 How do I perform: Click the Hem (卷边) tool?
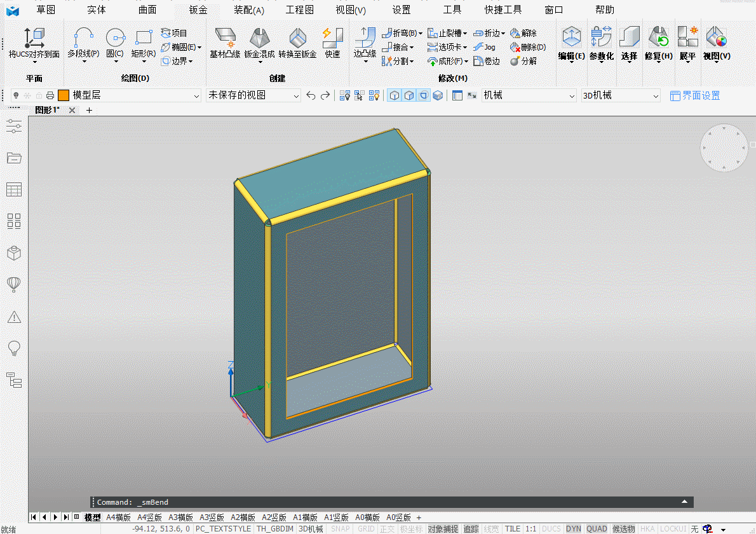click(487, 61)
